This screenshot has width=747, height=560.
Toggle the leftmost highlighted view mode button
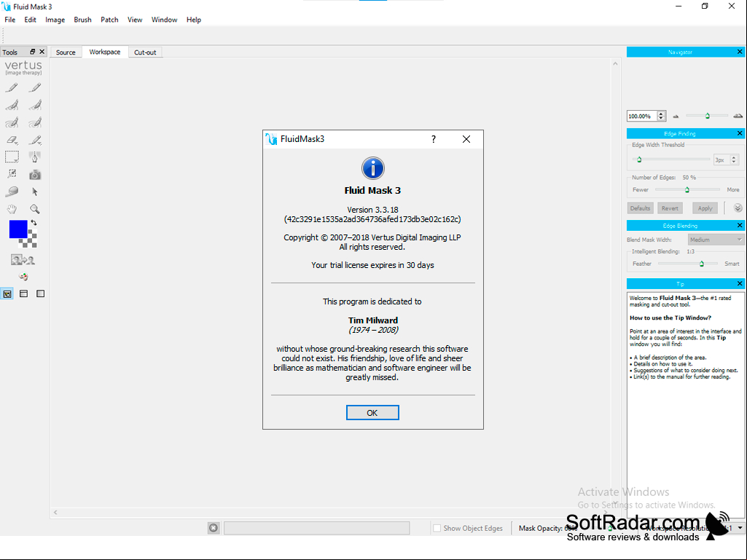[x=7, y=293]
